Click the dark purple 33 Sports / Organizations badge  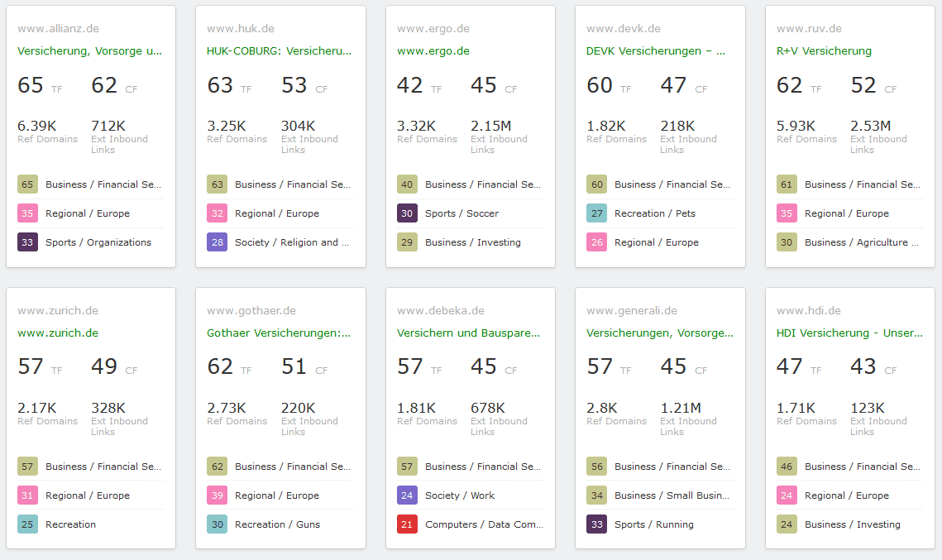pyautogui.click(x=27, y=242)
